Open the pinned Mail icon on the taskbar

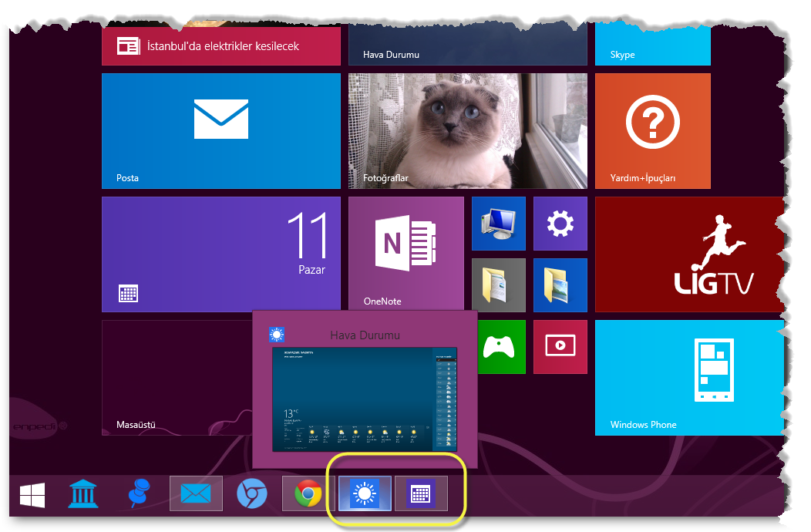tap(196, 493)
